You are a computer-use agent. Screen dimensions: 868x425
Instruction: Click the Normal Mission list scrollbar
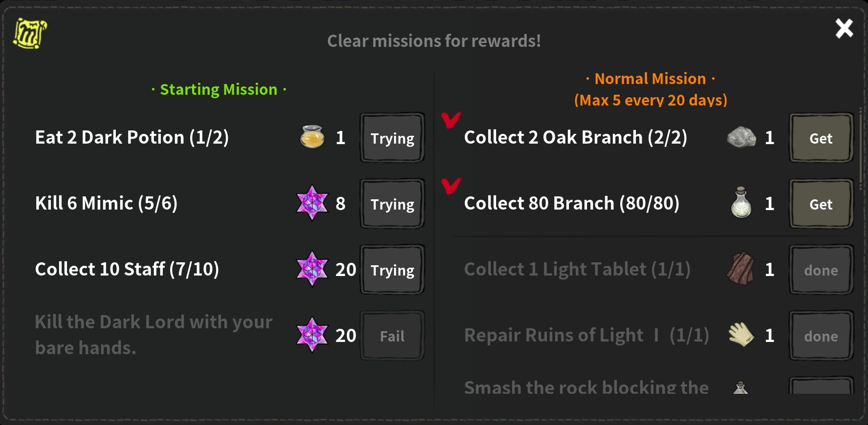coord(860,147)
